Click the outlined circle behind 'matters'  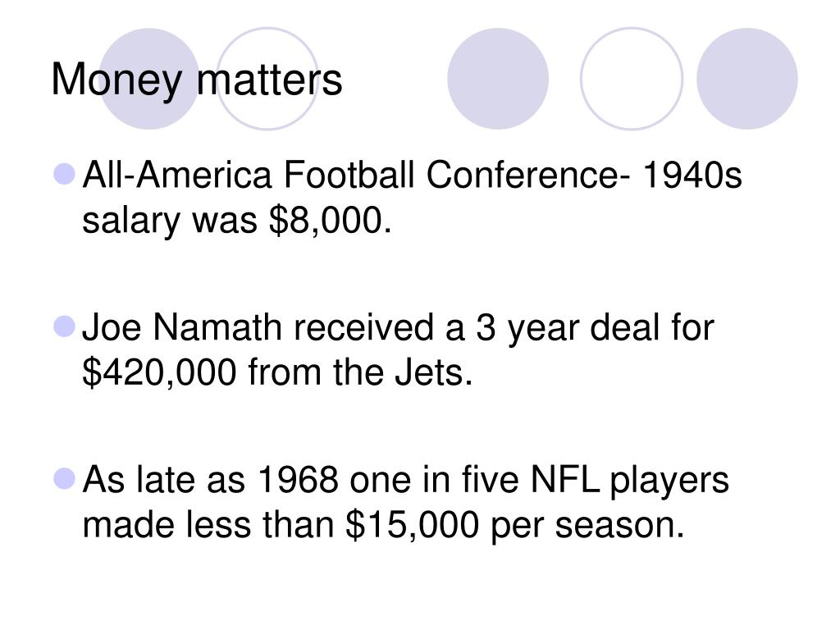coord(267,79)
